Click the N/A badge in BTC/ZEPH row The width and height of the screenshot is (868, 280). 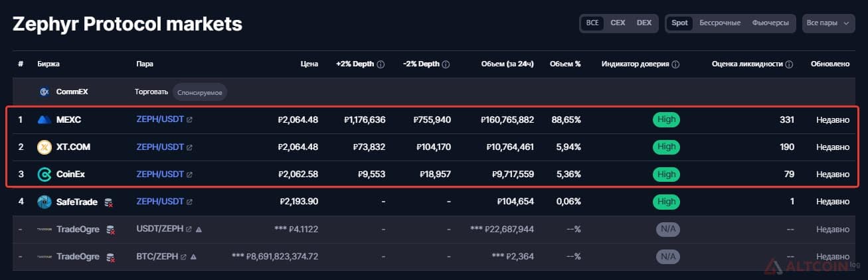(x=668, y=257)
